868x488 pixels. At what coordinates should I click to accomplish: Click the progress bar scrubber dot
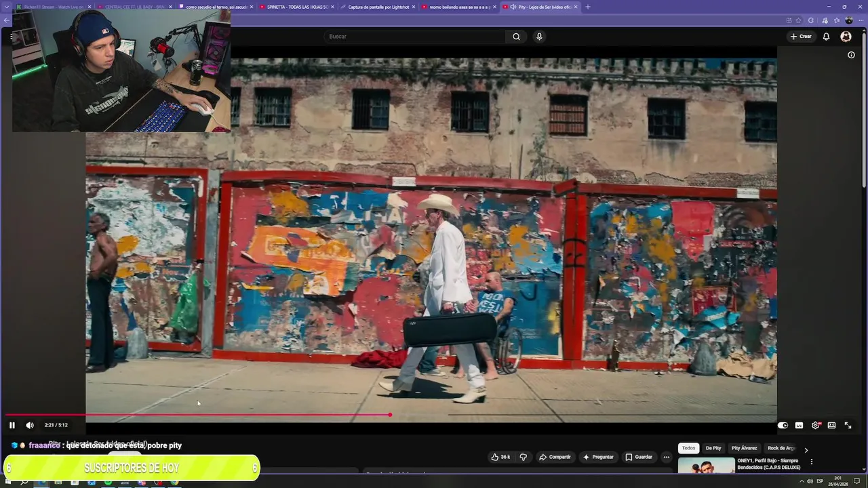(x=390, y=414)
